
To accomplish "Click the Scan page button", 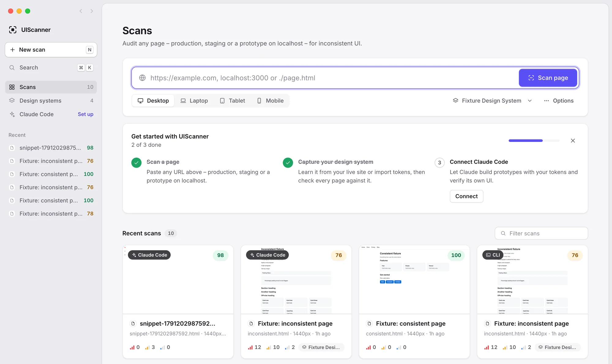I will click(x=548, y=78).
